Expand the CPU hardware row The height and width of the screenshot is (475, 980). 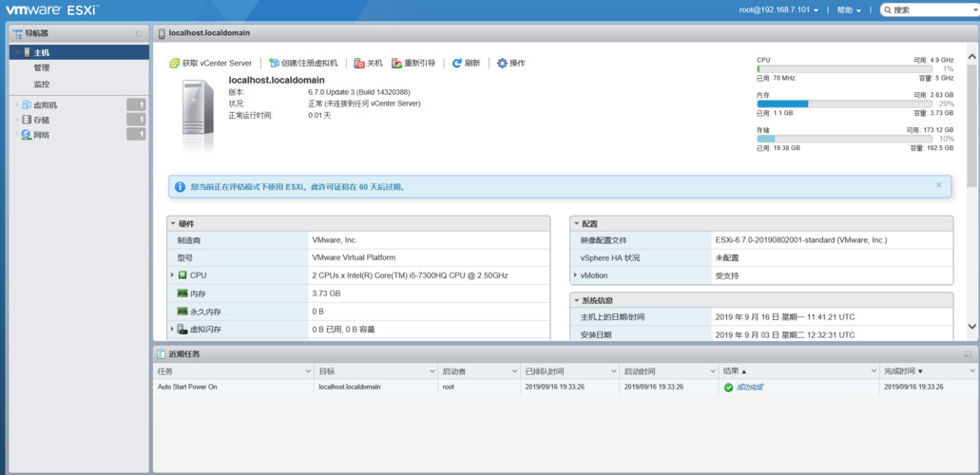click(172, 275)
